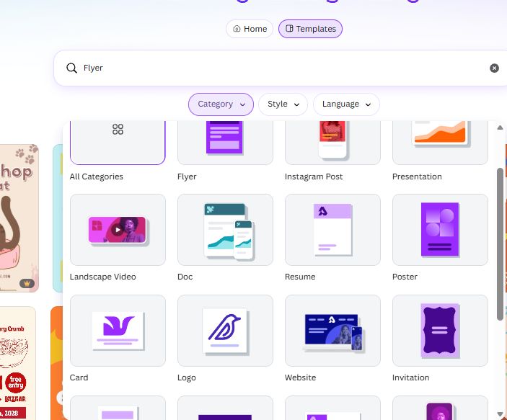
Task: Clear the Flyer search text
Action: (x=494, y=68)
